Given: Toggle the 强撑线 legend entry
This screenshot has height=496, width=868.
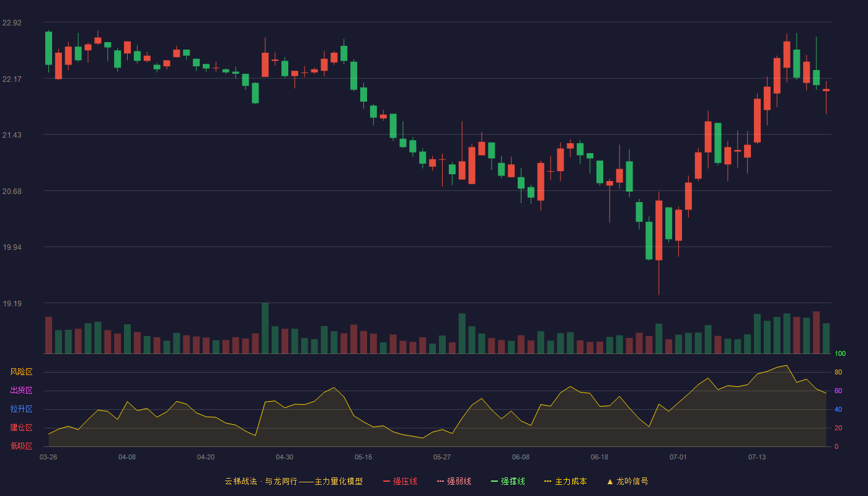Looking at the screenshot, I should click(x=508, y=481).
